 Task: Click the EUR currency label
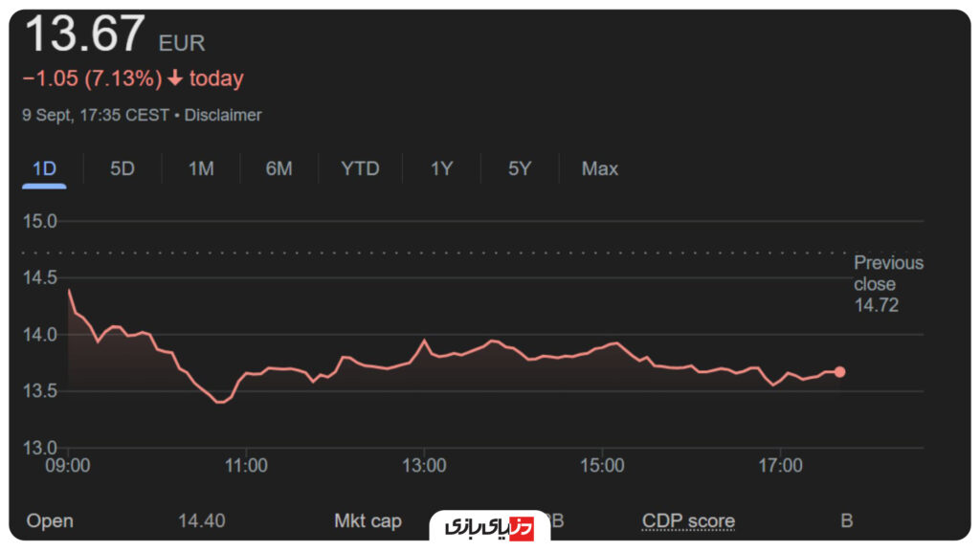coord(182,43)
